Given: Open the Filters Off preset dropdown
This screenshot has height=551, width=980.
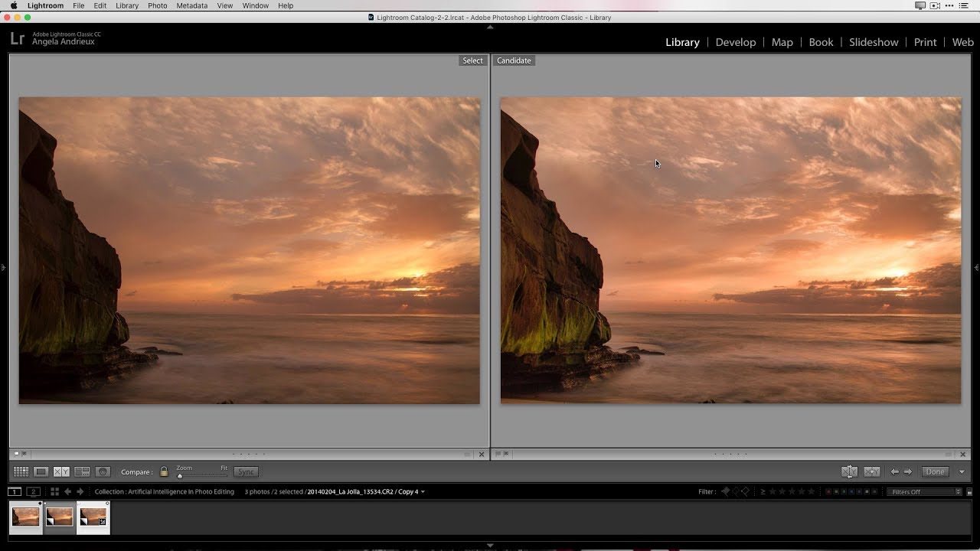Looking at the screenshot, I should click(x=924, y=491).
